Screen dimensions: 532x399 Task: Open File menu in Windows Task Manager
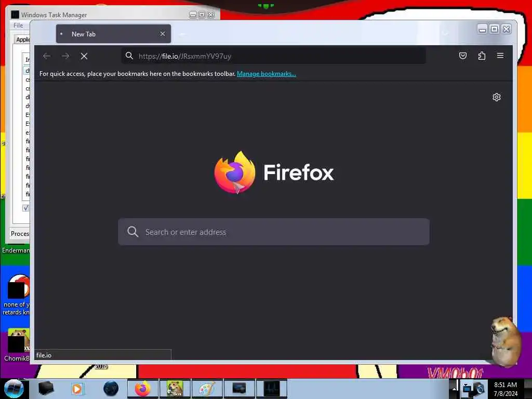pyautogui.click(x=18, y=25)
